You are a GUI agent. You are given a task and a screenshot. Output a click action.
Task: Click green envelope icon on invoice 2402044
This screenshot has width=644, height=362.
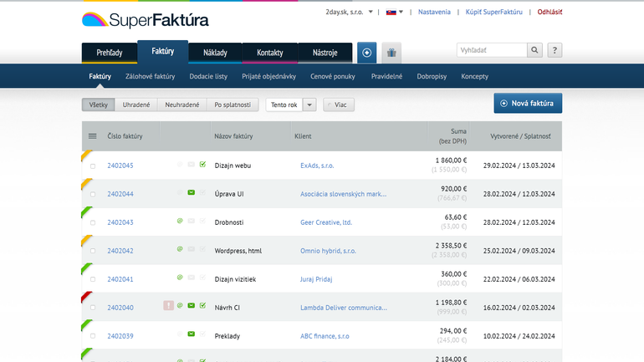tap(192, 193)
